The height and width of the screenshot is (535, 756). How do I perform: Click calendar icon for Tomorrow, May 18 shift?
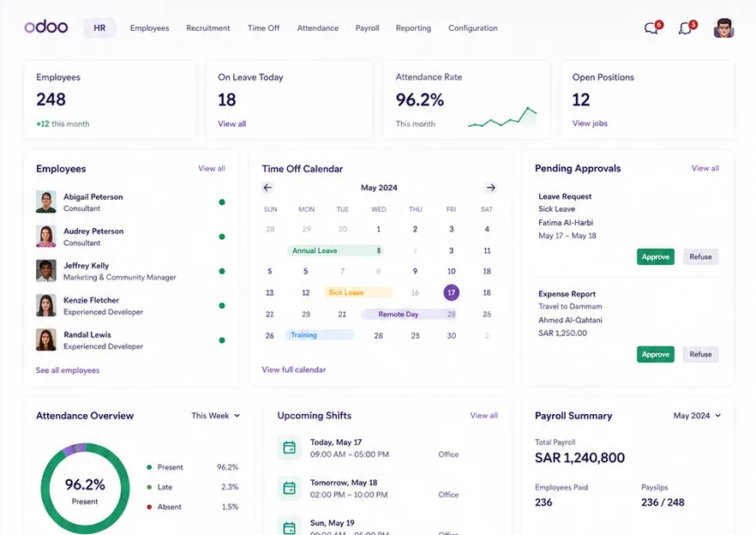point(290,488)
